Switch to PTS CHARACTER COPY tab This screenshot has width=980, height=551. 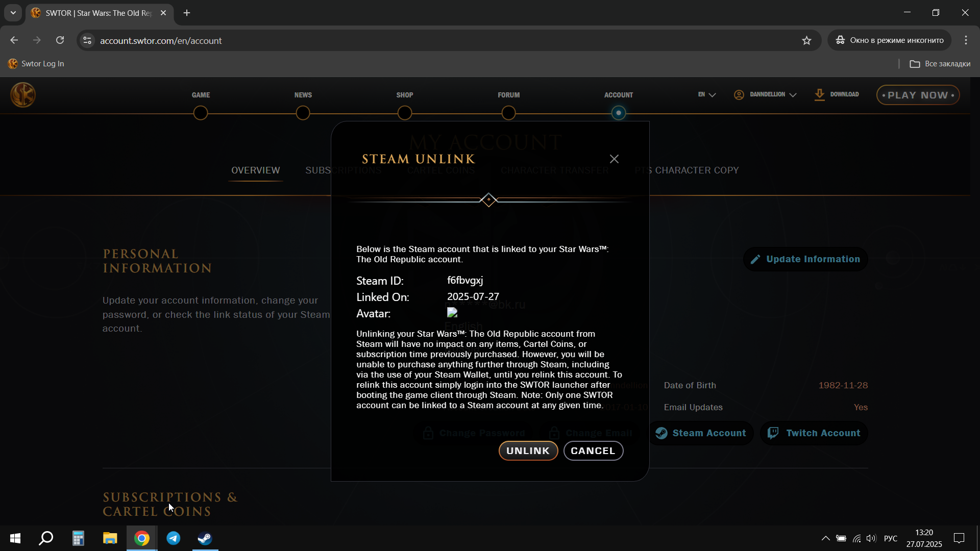click(x=687, y=170)
